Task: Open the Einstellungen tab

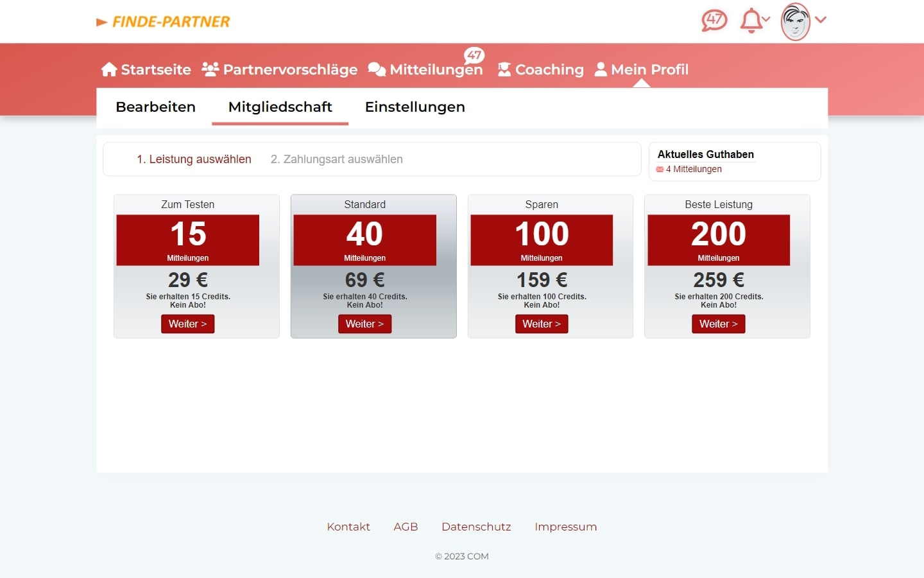Action: coord(415,107)
